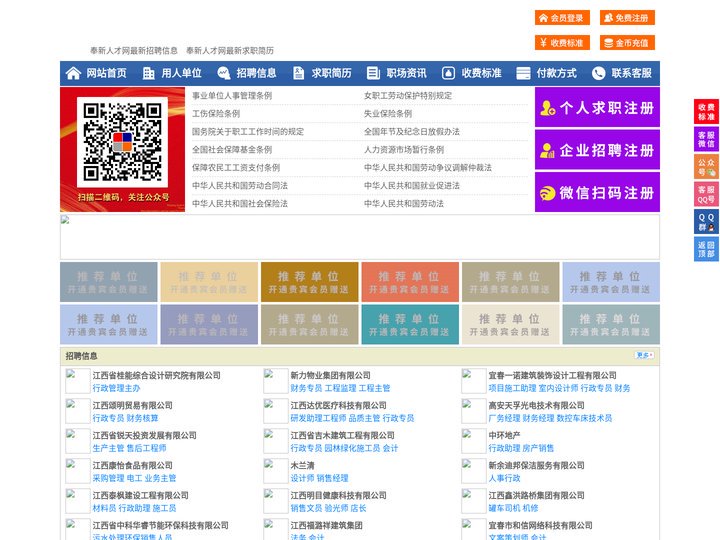Open company 江西省桂能综合设计研究院有限公司

[157, 375]
